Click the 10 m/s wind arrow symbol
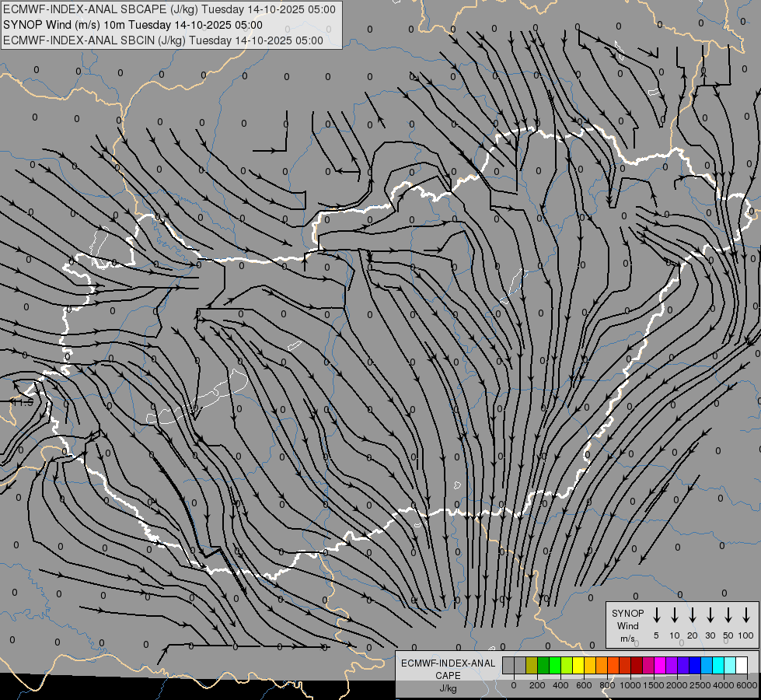The image size is (761, 700). pyautogui.click(x=675, y=615)
